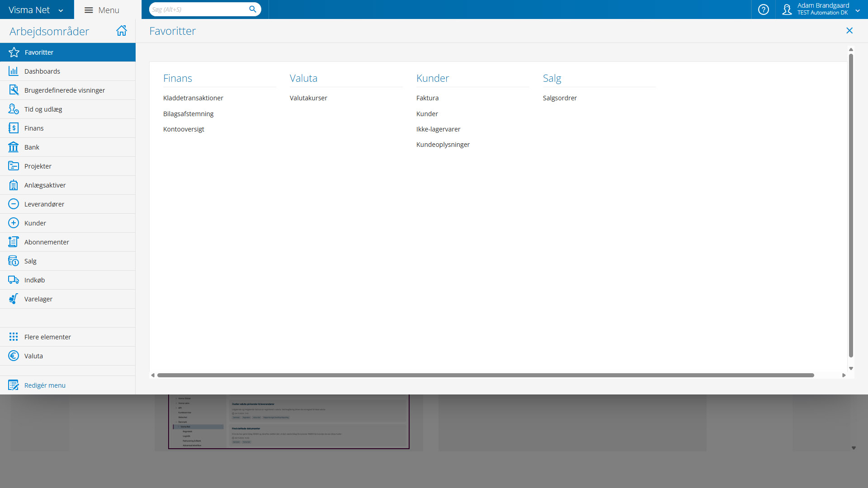Click the Redigér menu link
The width and height of the screenshot is (868, 488).
pos(45,385)
